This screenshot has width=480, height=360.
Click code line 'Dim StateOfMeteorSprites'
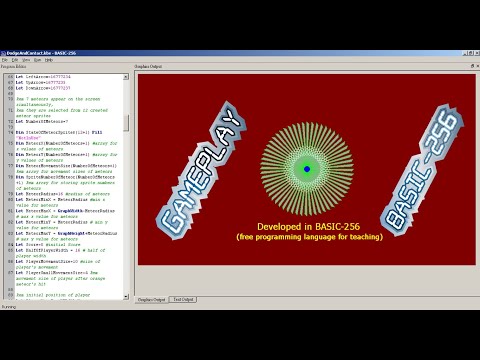tap(59, 133)
